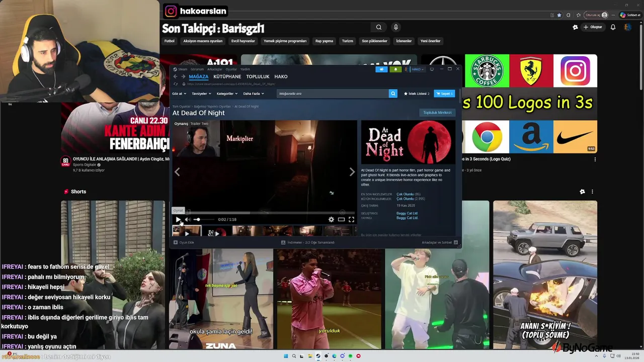Open Steam from the Windows taskbar

(x=318, y=356)
